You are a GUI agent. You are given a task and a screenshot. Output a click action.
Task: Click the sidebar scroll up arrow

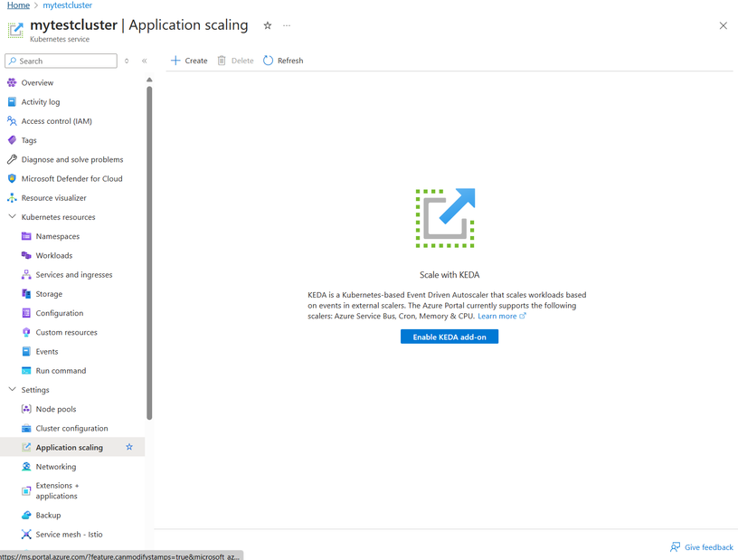149,80
